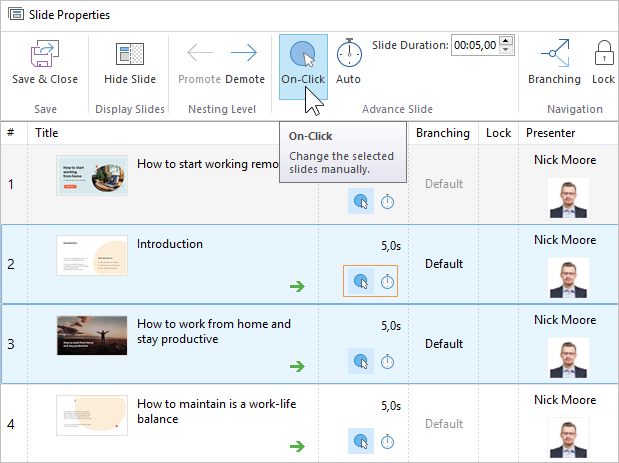Select slide 3 sunset thumbnail
The image size is (619, 463).
[x=92, y=335]
